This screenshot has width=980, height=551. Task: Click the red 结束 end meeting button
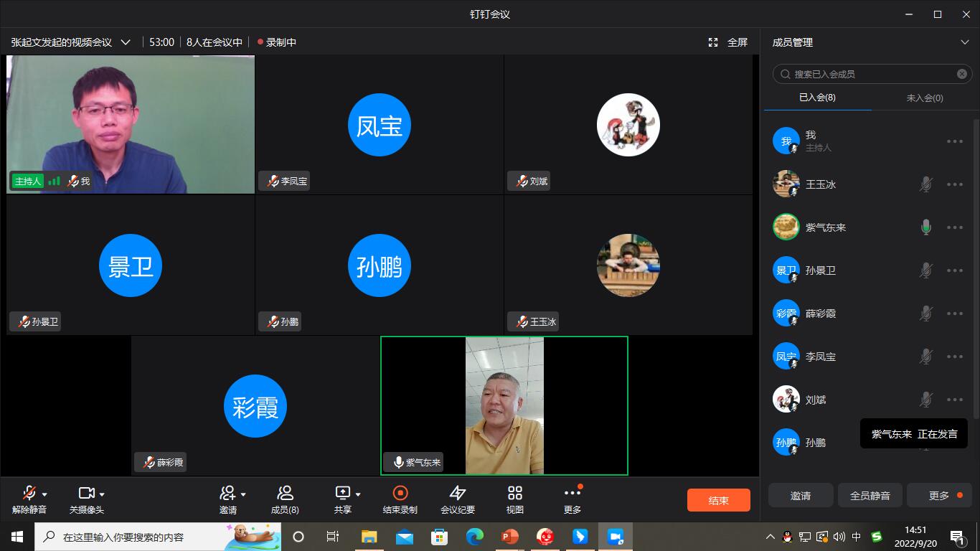tap(719, 500)
